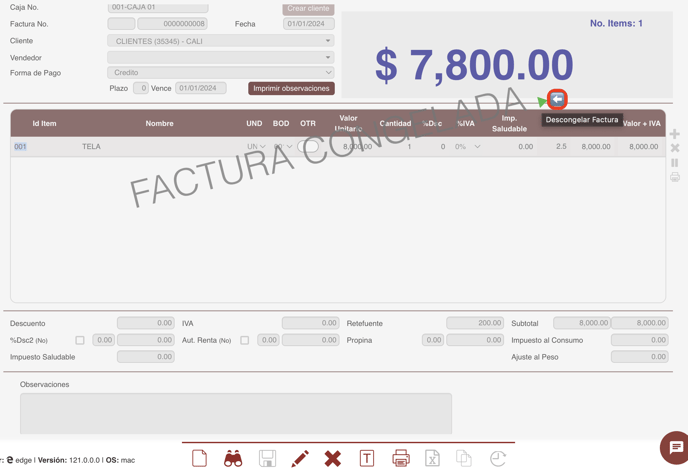This screenshot has width=688, height=471.
Task: Click the Excel export icon
Action: pos(433,458)
